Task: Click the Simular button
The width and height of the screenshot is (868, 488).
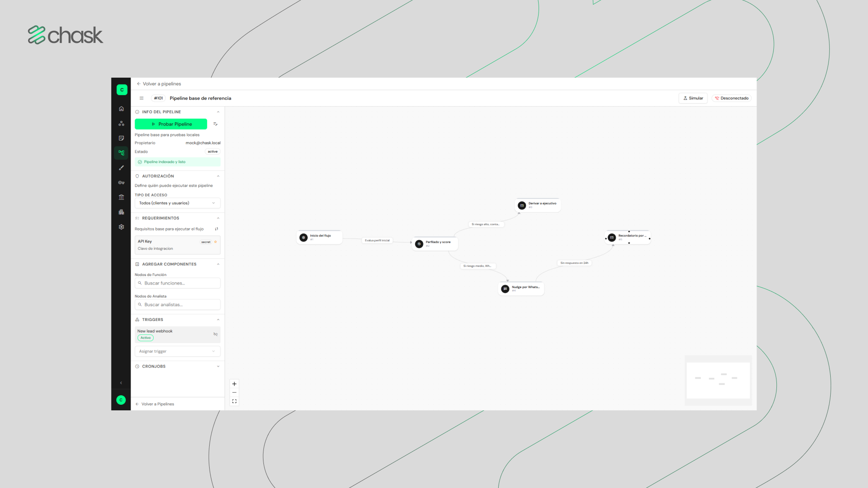Action: tap(693, 98)
